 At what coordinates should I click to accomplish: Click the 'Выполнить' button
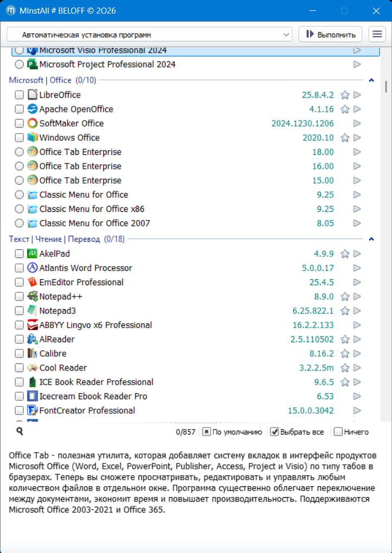click(x=330, y=34)
